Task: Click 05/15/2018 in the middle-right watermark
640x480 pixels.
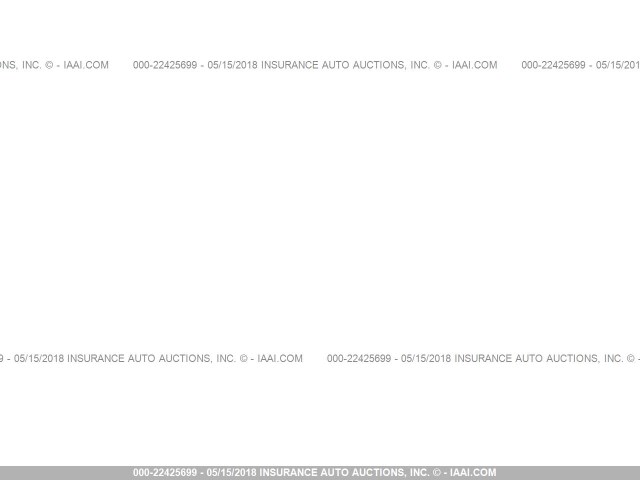Action: point(426,358)
